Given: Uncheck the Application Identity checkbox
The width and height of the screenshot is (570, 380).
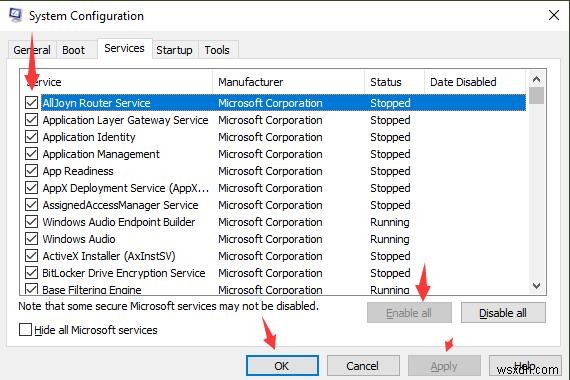Looking at the screenshot, I should click(32, 137).
